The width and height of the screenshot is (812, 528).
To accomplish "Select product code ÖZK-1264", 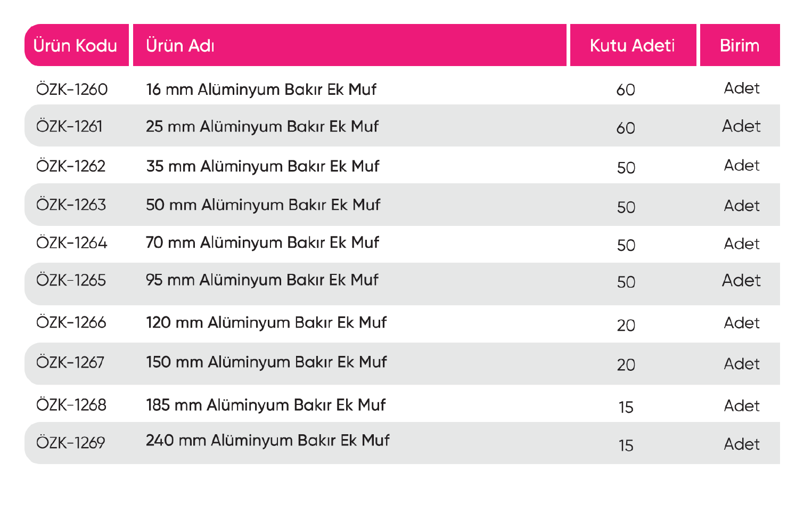I will point(71,243).
